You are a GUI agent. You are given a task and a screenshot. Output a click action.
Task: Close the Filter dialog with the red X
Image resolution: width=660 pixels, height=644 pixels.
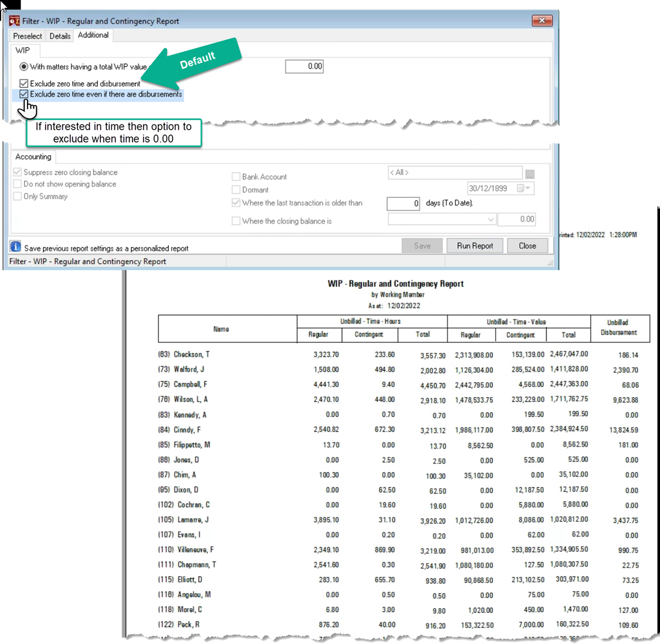pyautogui.click(x=542, y=20)
